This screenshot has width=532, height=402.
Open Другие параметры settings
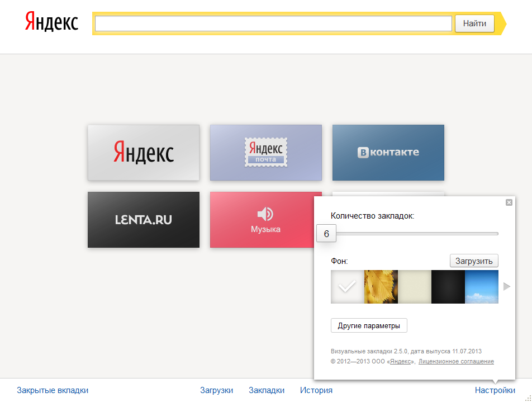[x=369, y=325]
